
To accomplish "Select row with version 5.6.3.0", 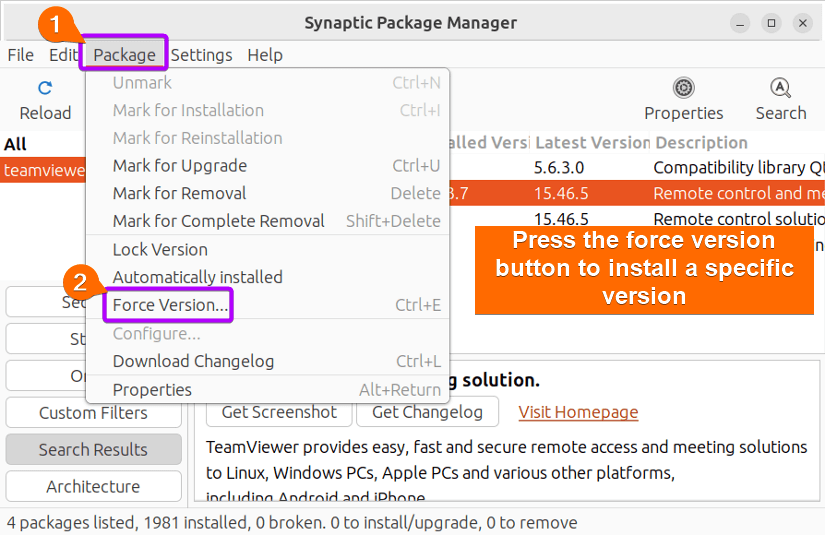I will (x=637, y=168).
